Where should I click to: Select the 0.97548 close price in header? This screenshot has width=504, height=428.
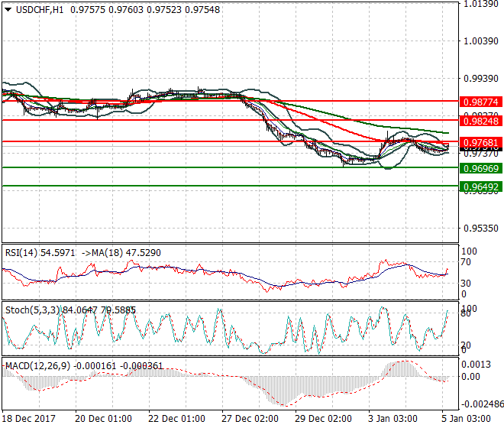pos(202,10)
